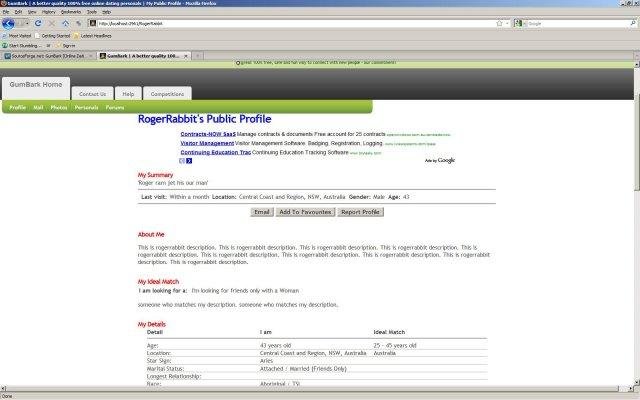The height and width of the screenshot is (400, 640).
Task: Click the horizontal scrollbar at page bottom
Action: coord(312,389)
